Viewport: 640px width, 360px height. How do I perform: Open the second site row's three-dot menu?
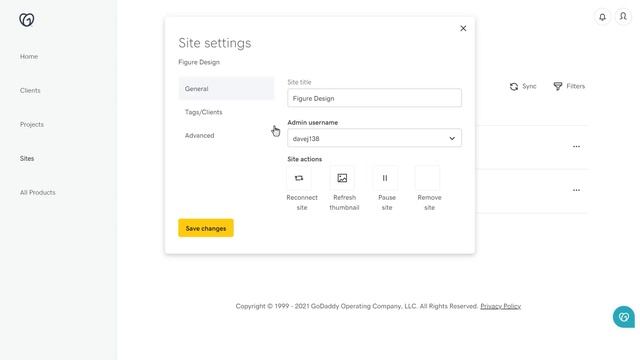pyautogui.click(x=576, y=190)
